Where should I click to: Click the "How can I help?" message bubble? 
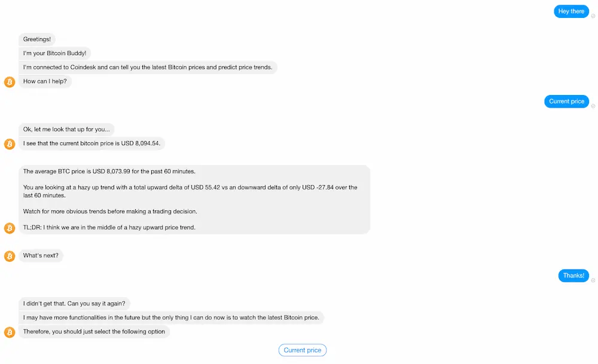[x=45, y=82]
